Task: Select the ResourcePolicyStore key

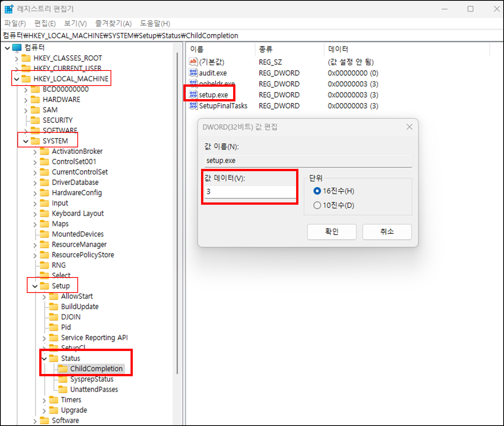Action: (83, 255)
